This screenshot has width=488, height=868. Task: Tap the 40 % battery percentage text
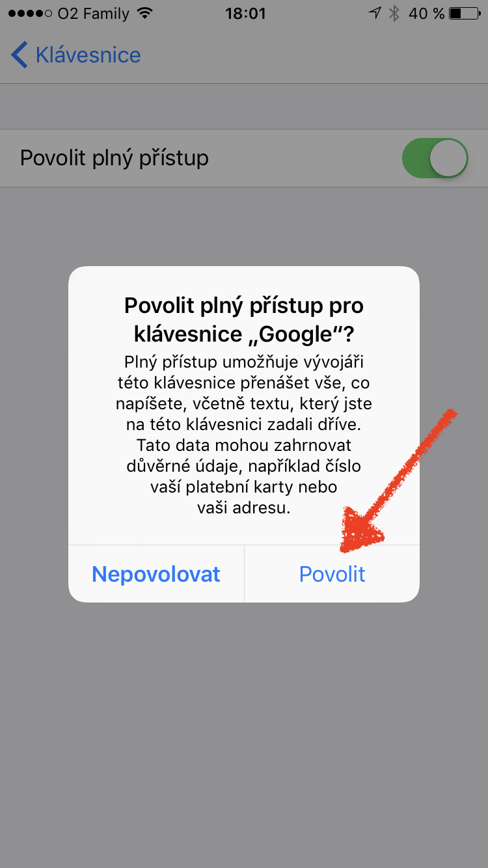426,13
